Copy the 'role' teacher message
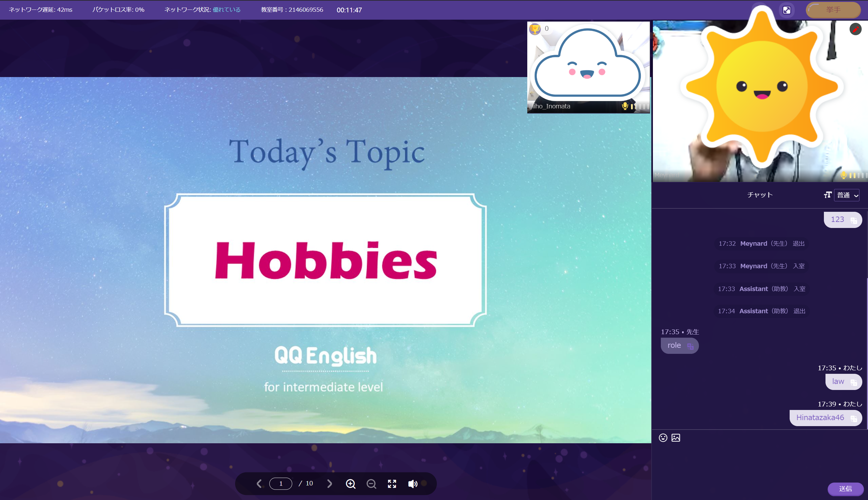The width and height of the screenshot is (868, 500). click(x=690, y=346)
